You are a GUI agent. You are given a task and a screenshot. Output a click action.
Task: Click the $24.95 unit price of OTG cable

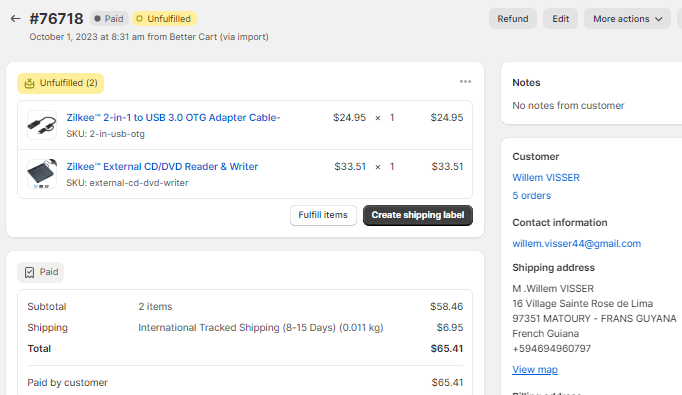(349, 117)
